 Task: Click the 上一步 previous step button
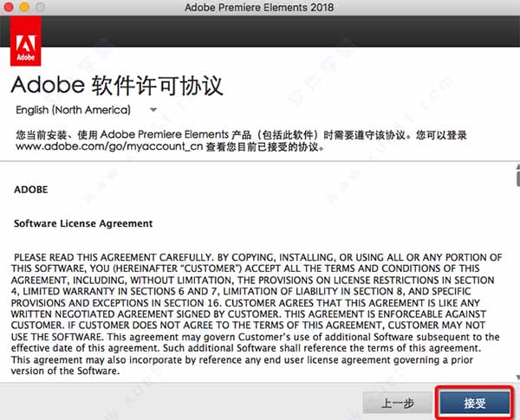click(x=398, y=403)
